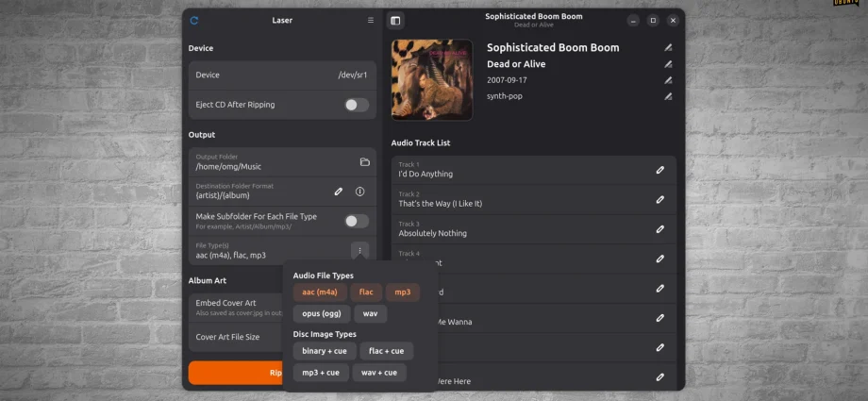Click the album cover art thumbnail
This screenshot has height=401, width=868.
[432, 80]
